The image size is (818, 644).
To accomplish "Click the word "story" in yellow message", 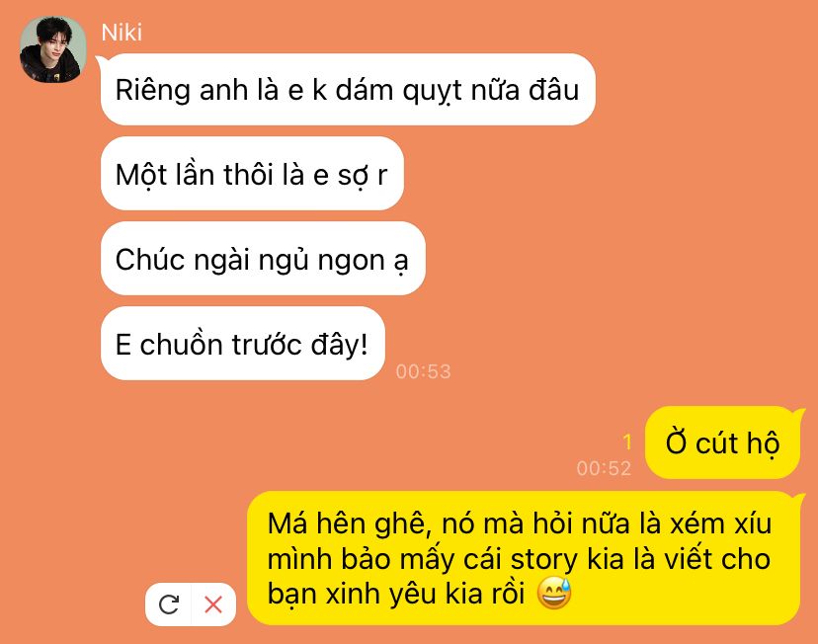I will pos(543,559).
